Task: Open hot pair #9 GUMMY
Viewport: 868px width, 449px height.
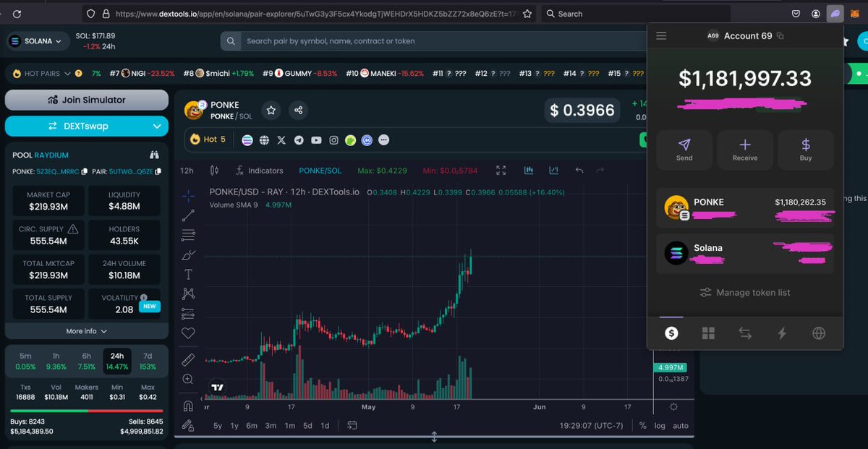Action: click(x=299, y=74)
